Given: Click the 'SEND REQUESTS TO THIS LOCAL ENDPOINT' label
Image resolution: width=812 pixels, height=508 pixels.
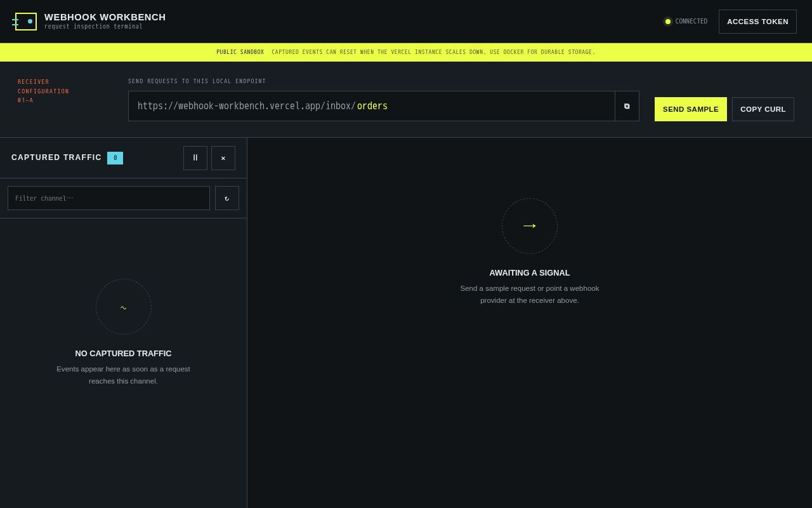Looking at the screenshot, I should (197, 81).
